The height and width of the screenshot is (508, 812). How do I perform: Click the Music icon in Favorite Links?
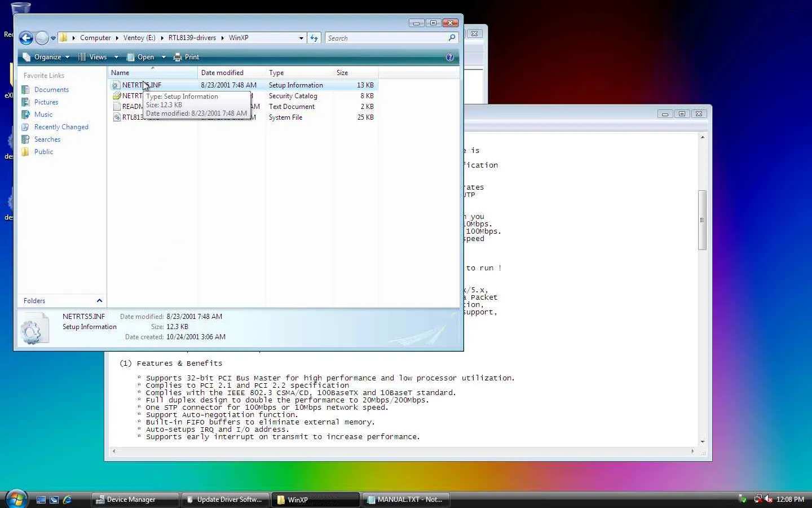coord(25,115)
